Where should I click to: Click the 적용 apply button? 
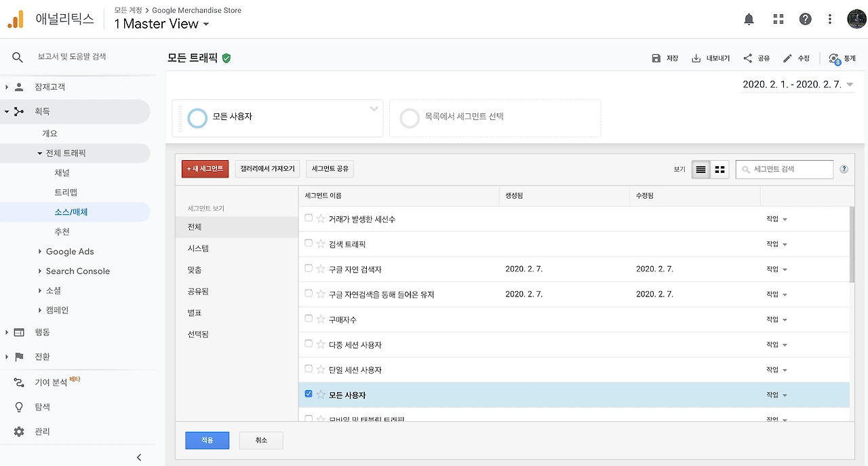coord(207,441)
